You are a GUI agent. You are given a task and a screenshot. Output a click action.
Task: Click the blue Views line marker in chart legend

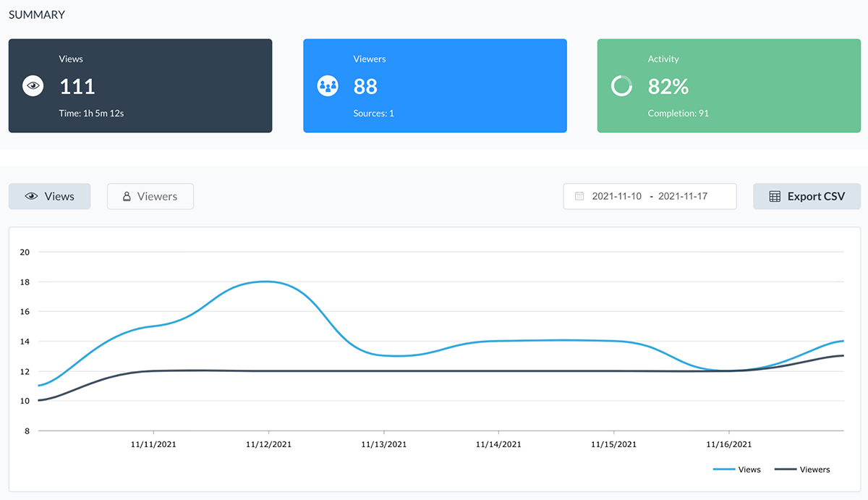point(726,469)
